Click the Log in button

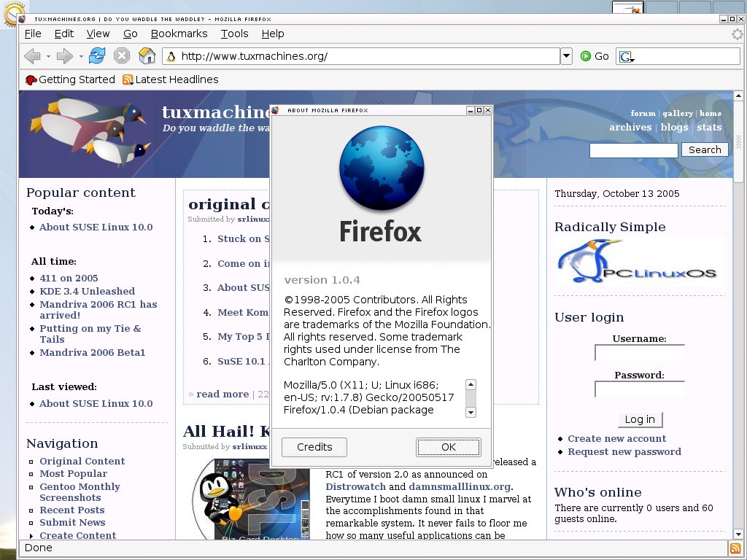click(x=640, y=419)
